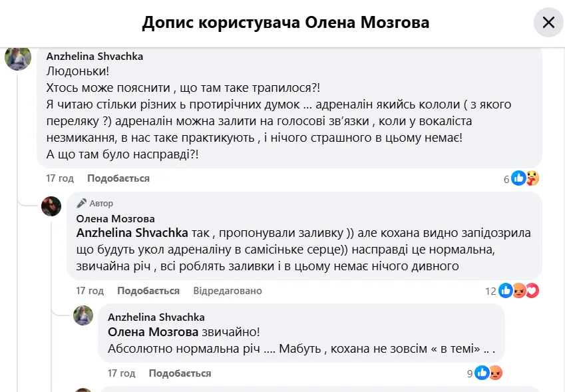
Task: Click the like reaction icon with count 6
Action: pyautogui.click(x=519, y=178)
